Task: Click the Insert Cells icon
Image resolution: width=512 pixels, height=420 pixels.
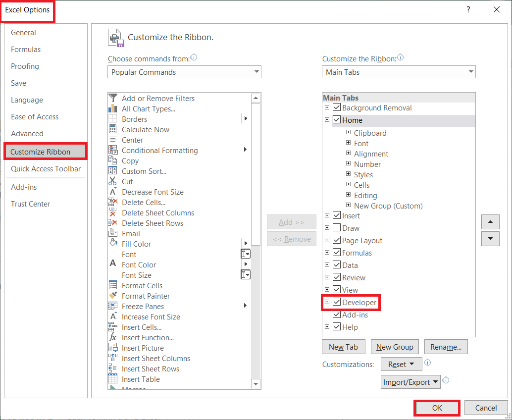Action: click(113, 327)
